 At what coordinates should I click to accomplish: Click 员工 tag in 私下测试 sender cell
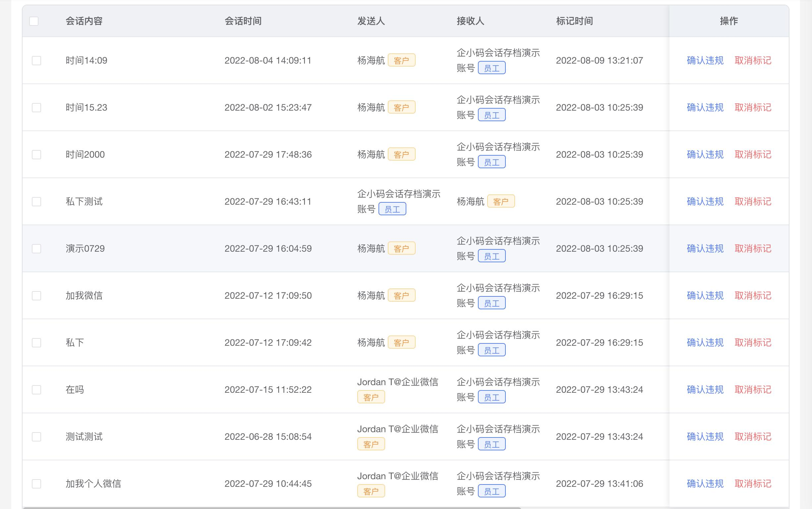pyautogui.click(x=392, y=209)
